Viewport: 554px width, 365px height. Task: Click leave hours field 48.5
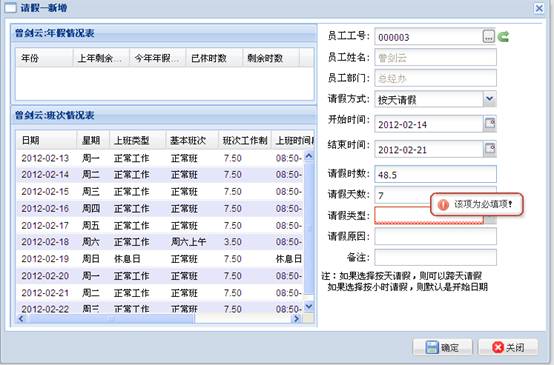pos(435,174)
